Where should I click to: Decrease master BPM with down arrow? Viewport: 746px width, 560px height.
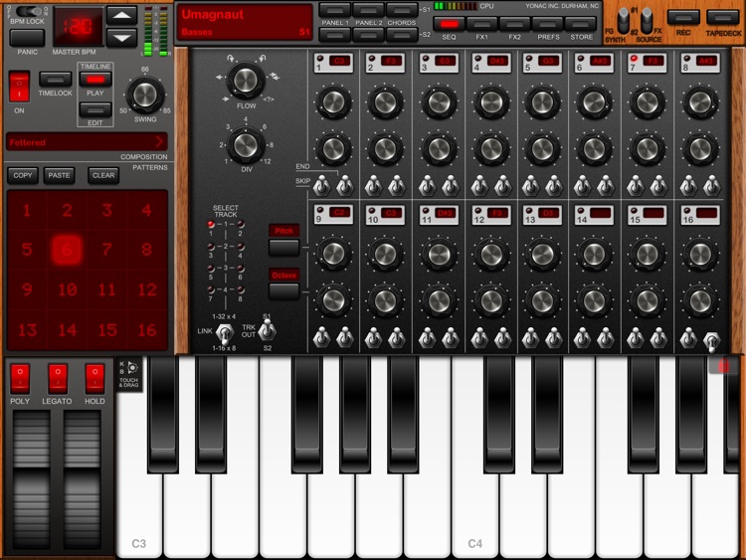[x=121, y=38]
